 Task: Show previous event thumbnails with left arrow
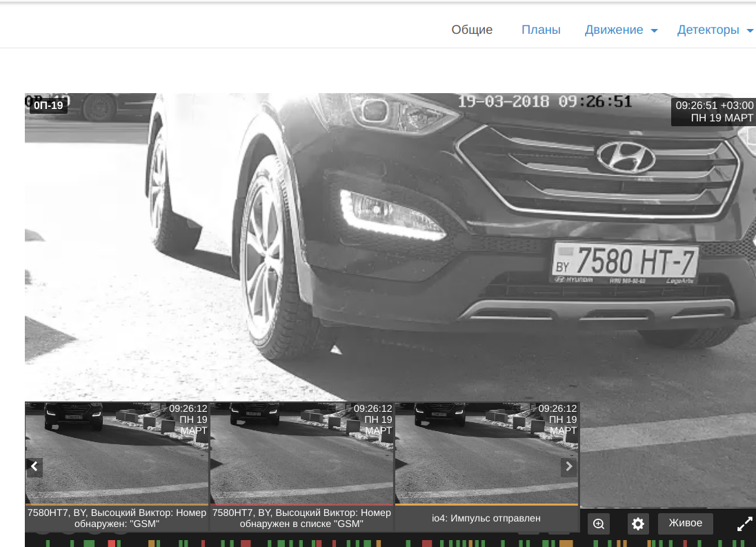[34, 466]
